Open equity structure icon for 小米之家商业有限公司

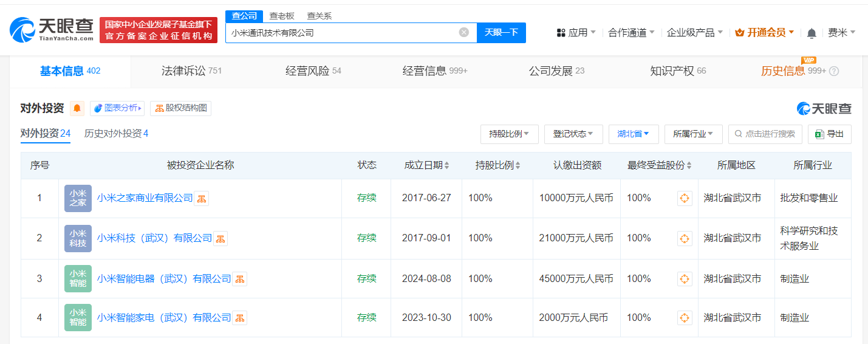pyautogui.click(x=202, y=198)
